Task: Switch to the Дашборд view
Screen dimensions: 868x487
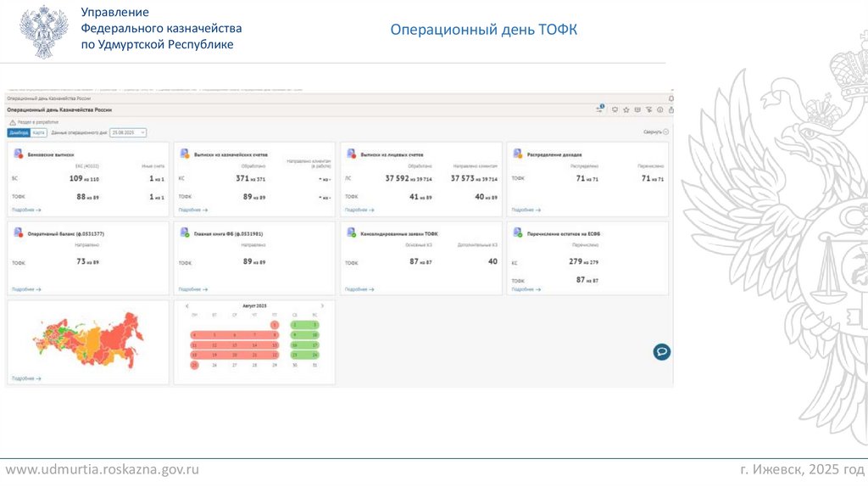Action: point(19,132)
